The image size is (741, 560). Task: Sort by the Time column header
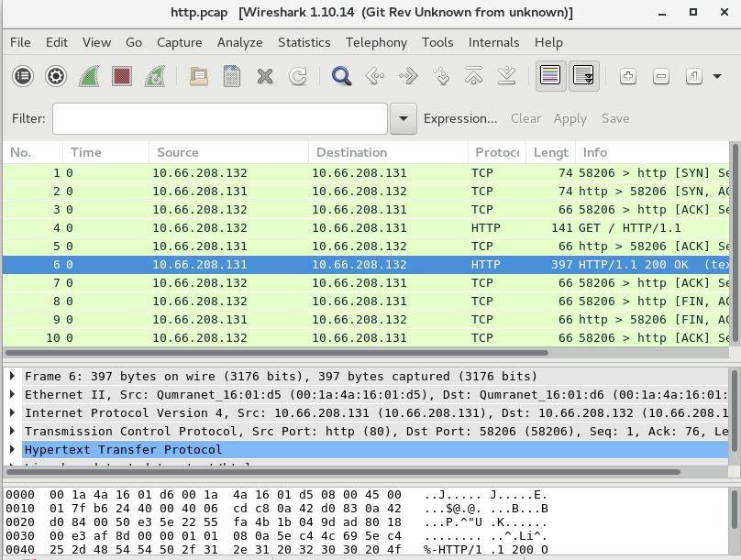click(x=105, y=152)
